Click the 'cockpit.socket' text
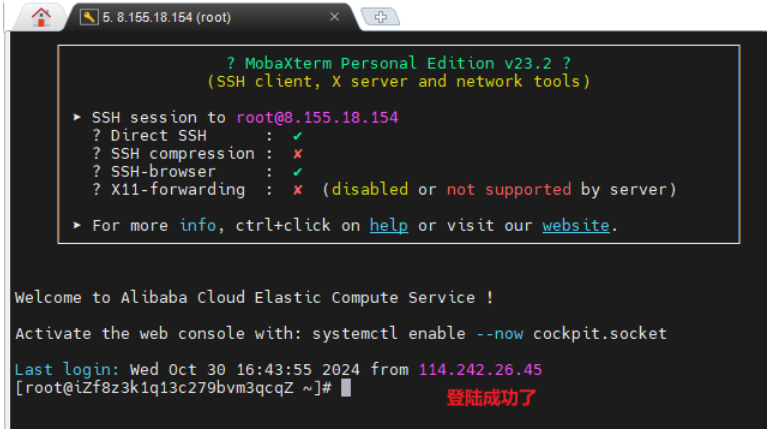This screenshot has height=429, width=768. coord(600,334)
